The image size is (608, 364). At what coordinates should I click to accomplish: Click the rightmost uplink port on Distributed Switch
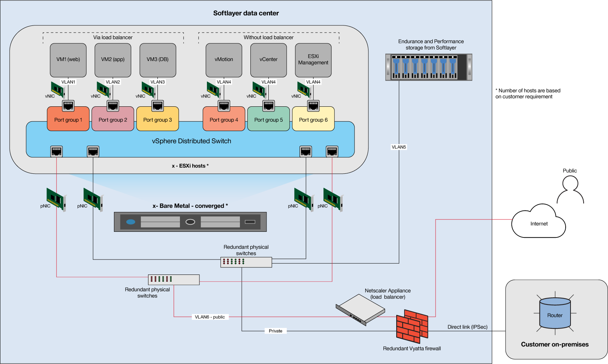click(332, 151)
